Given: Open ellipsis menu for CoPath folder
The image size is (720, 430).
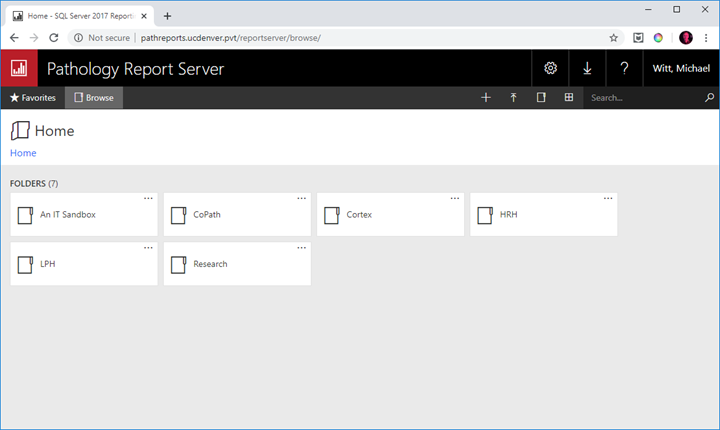Looking at the screenshot, I should (301, 198).
